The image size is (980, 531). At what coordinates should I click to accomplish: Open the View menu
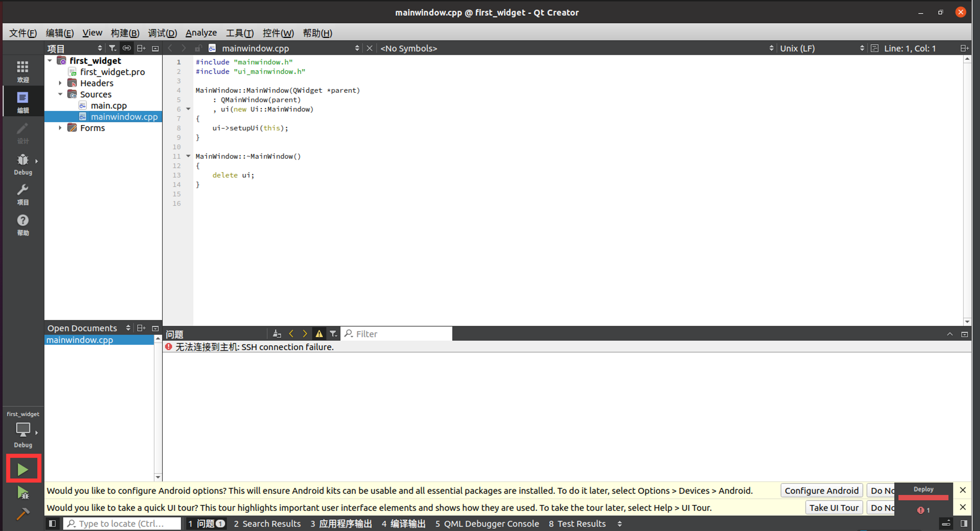click(x=92, y=33)
